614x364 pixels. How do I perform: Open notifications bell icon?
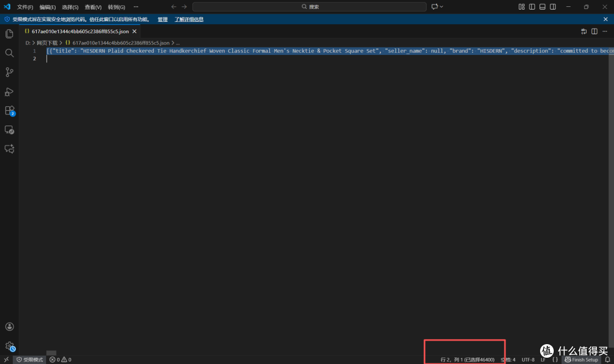[x=607, y=359]
